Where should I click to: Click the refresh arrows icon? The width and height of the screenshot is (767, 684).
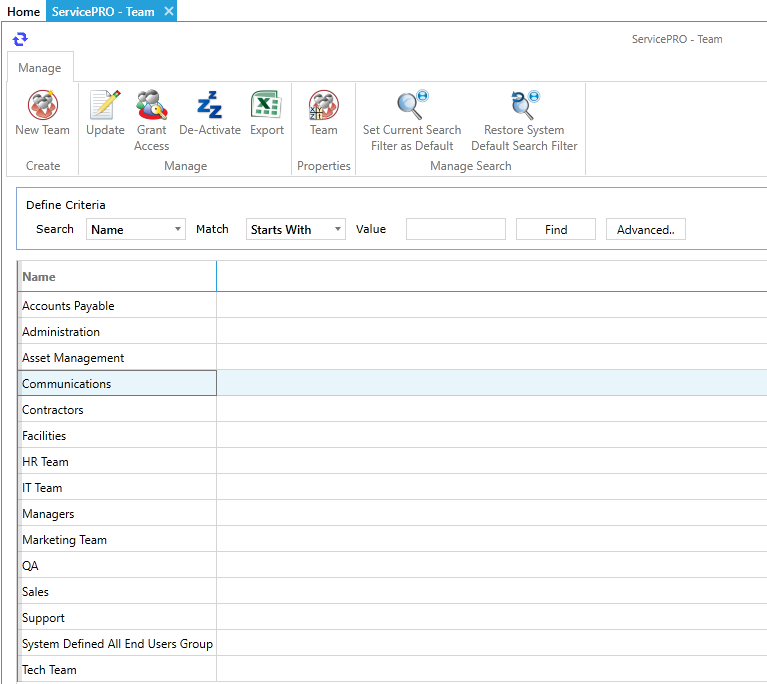pyautogui.click(x=20, y=39)
